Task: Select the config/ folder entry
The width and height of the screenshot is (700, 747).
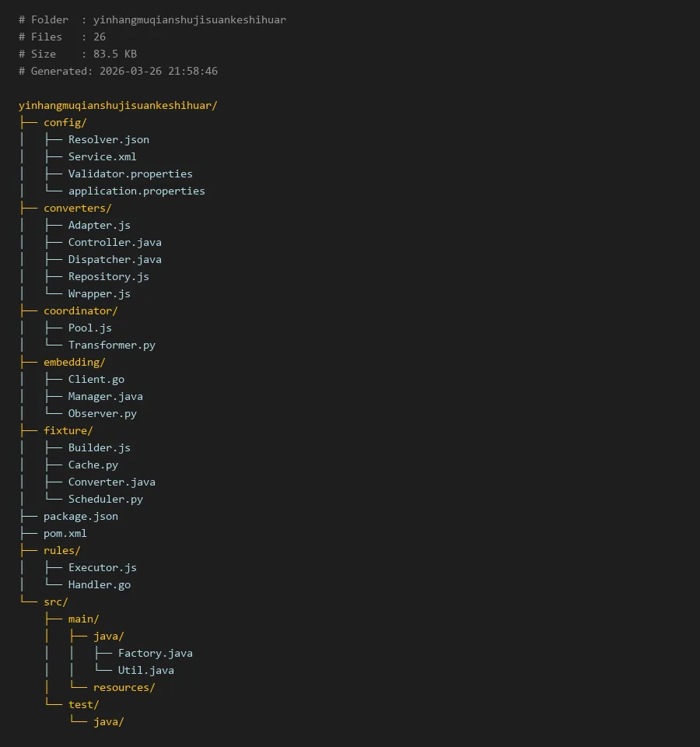Action: tap(65, 122)
